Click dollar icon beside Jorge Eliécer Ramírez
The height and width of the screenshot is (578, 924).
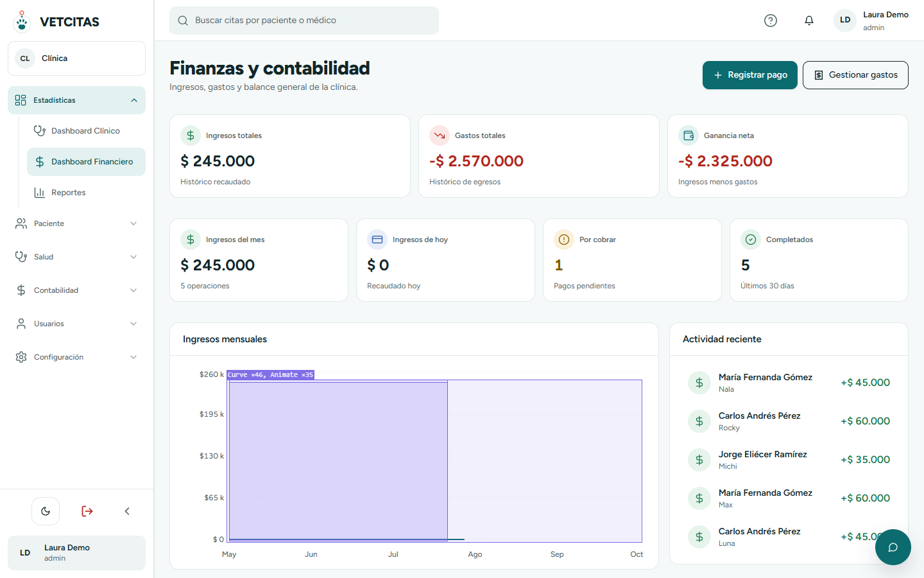click(699, 460)
